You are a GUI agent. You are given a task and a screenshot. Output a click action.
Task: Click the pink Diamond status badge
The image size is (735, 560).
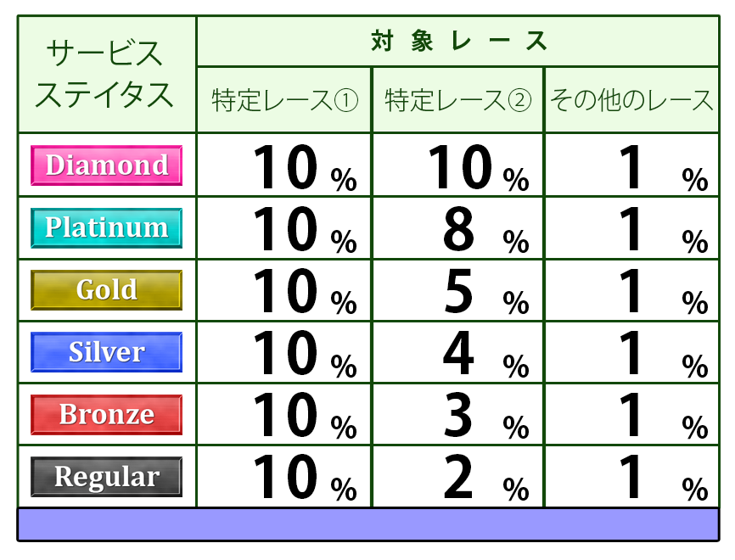pyautogui.click(x=106, y=165)
